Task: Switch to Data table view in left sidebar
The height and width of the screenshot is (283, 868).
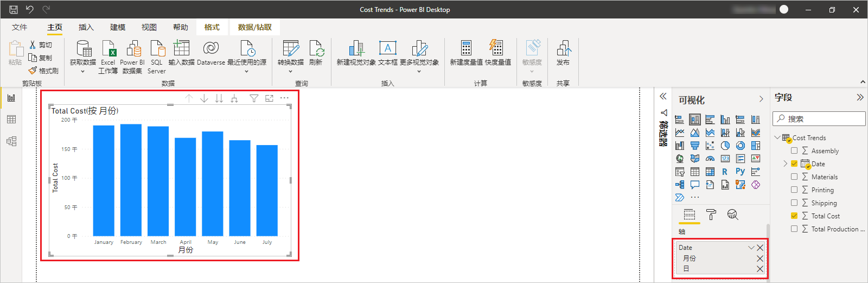Action: pos(11,120)
